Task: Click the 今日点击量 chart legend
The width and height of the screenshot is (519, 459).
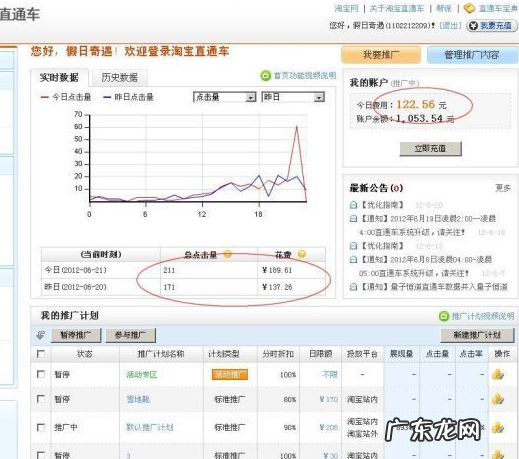Action: 66,97
